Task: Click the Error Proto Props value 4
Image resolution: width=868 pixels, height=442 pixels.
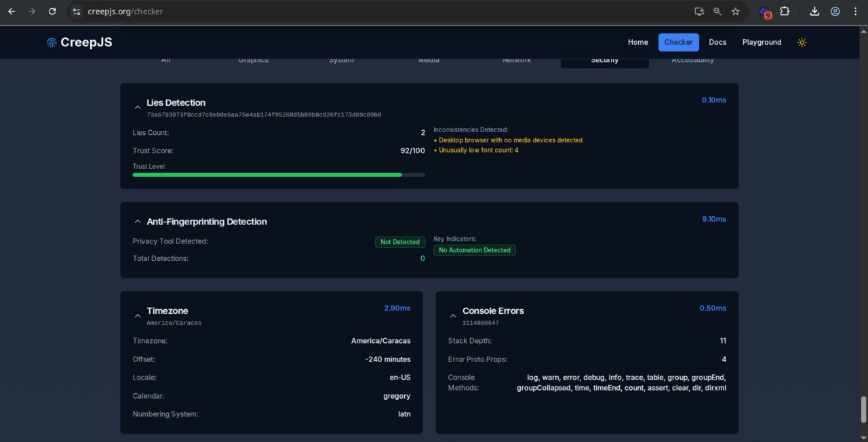Action: (724, 359)
